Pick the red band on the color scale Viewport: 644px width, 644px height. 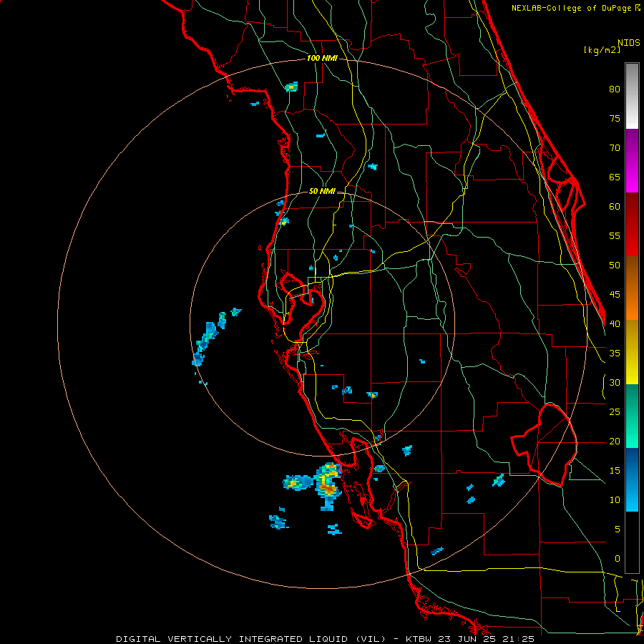coord(632,225)
